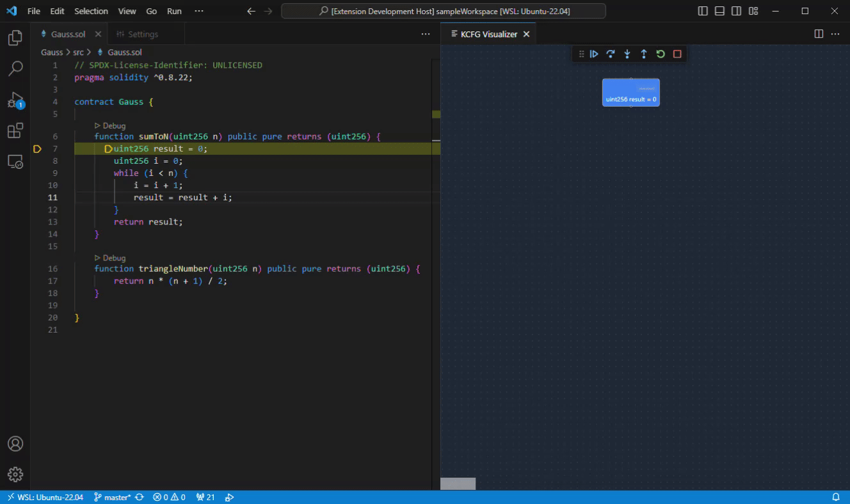The height and width of the screenshot is (504, 850).
Task: Click 'pragma solidity ^0.8.22;' line
Action: point(133,77)
